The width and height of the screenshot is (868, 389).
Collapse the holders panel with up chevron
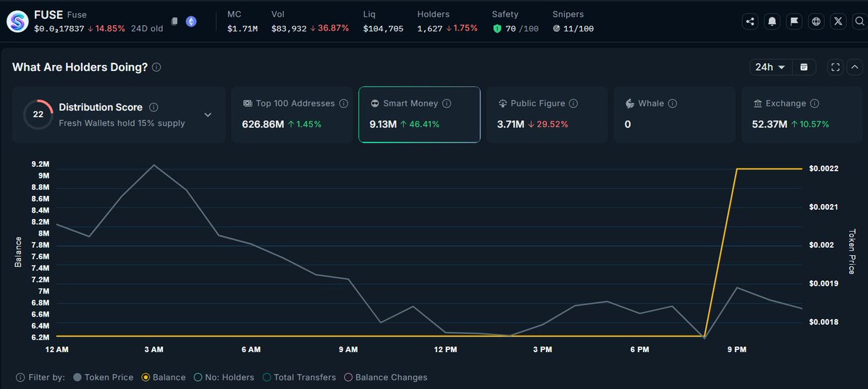tap(855, 67)
